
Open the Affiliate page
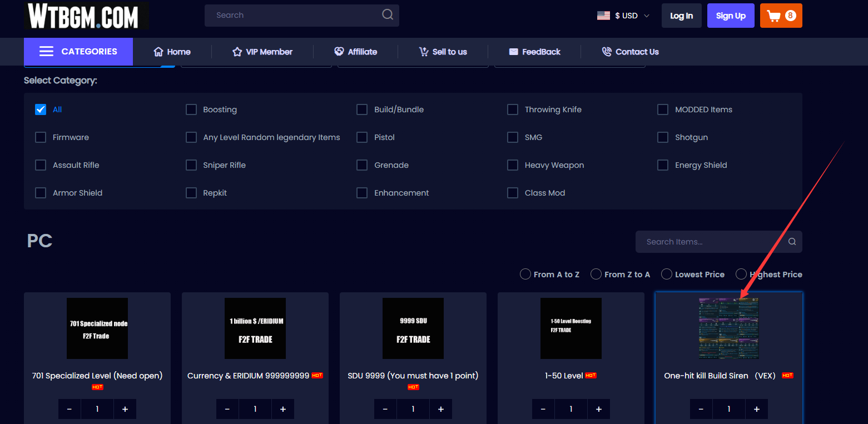pyautogui.click(x=356, y=52)
